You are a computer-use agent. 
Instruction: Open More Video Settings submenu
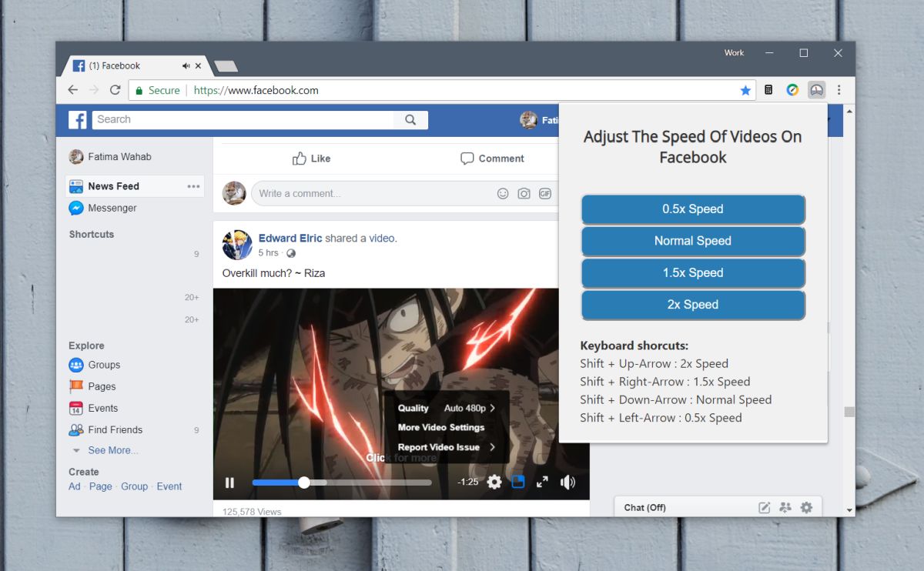440,427
